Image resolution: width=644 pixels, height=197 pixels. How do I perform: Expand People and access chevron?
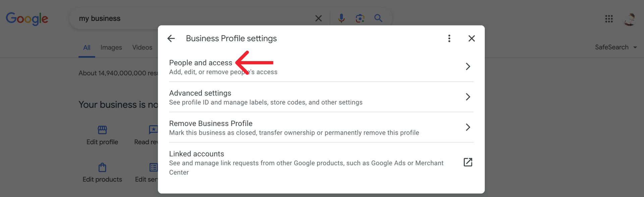tap(468, 66)
